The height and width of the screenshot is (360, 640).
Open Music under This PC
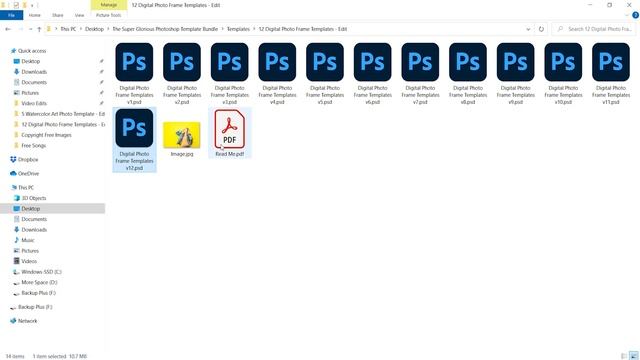tap(28, 240)
